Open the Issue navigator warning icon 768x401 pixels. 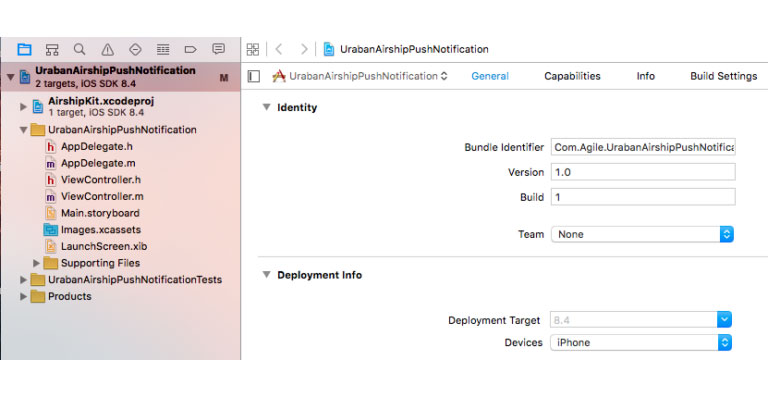tap(107, 49)
